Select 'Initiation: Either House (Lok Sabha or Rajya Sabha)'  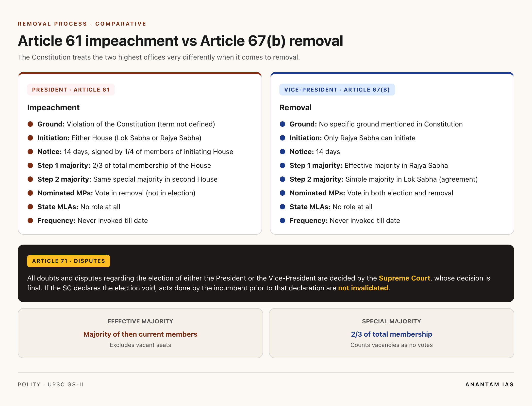(x=119, y=138)
